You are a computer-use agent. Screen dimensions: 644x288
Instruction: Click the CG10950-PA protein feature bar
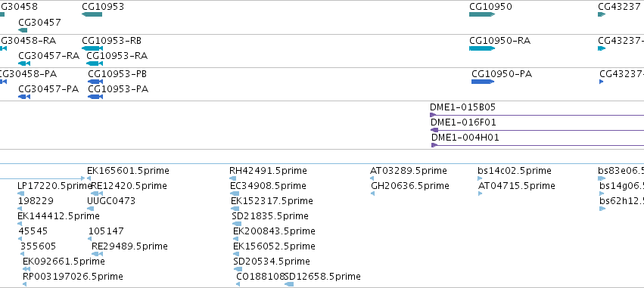483,82
